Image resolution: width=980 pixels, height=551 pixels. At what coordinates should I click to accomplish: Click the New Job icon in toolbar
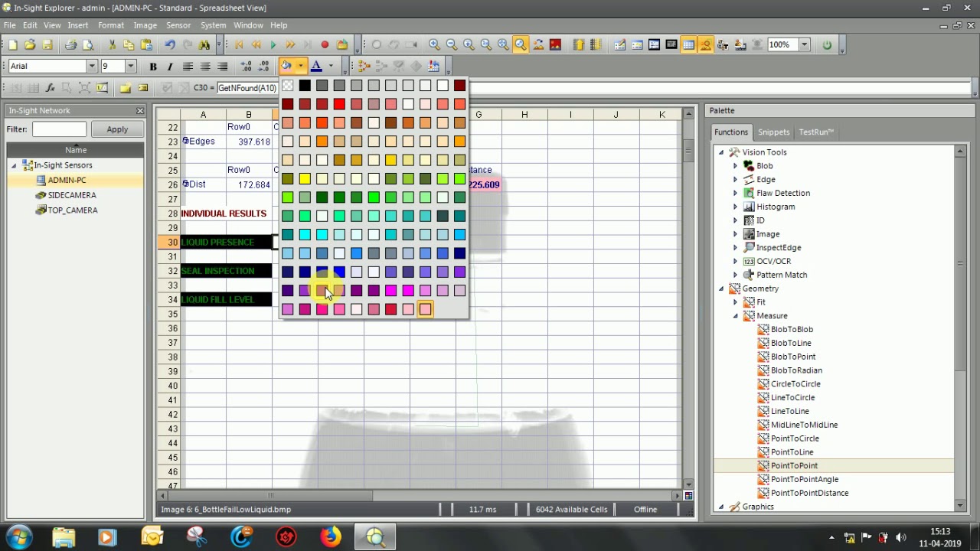tap(13, 45)
